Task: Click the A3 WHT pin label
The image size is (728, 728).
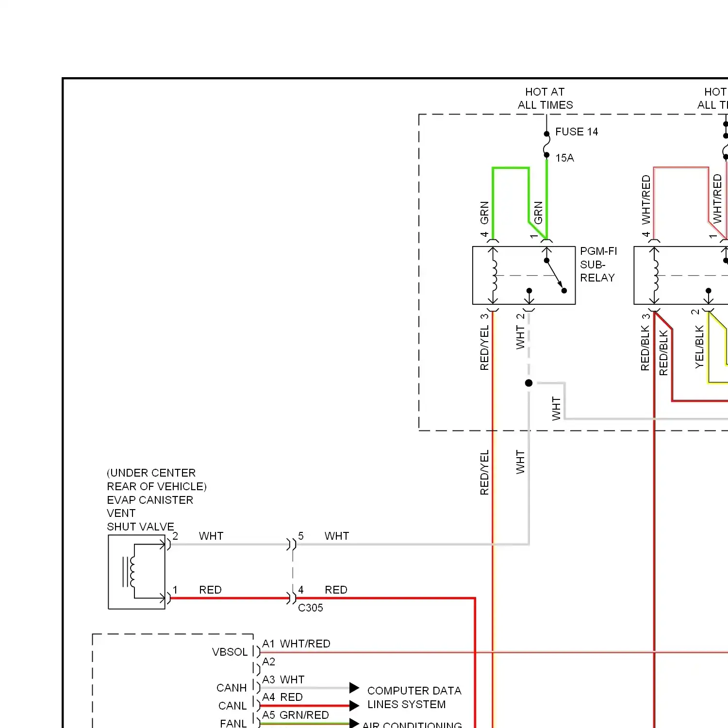Action: pyautogui.click(x=283, y=679)
